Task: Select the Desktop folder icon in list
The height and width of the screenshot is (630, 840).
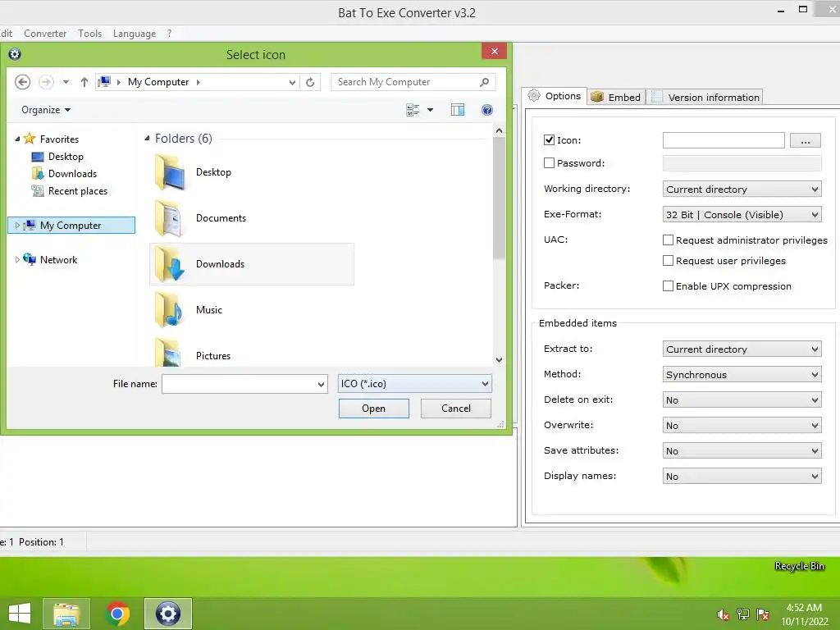Action: (169, 172)
